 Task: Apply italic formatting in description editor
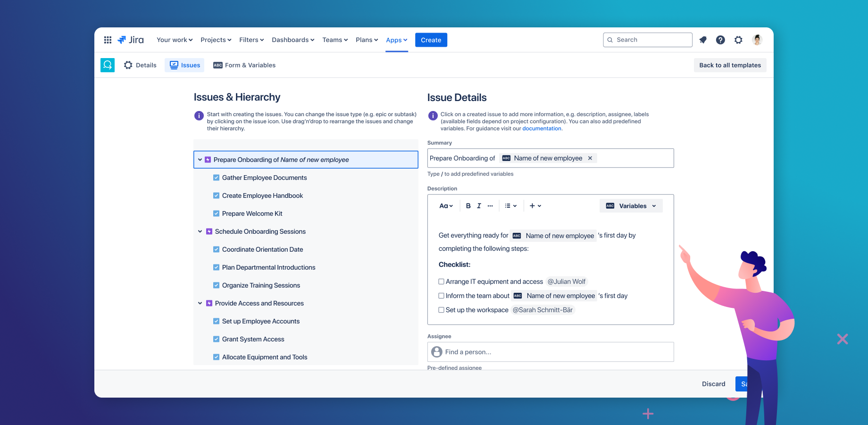[x=479, y=206]
